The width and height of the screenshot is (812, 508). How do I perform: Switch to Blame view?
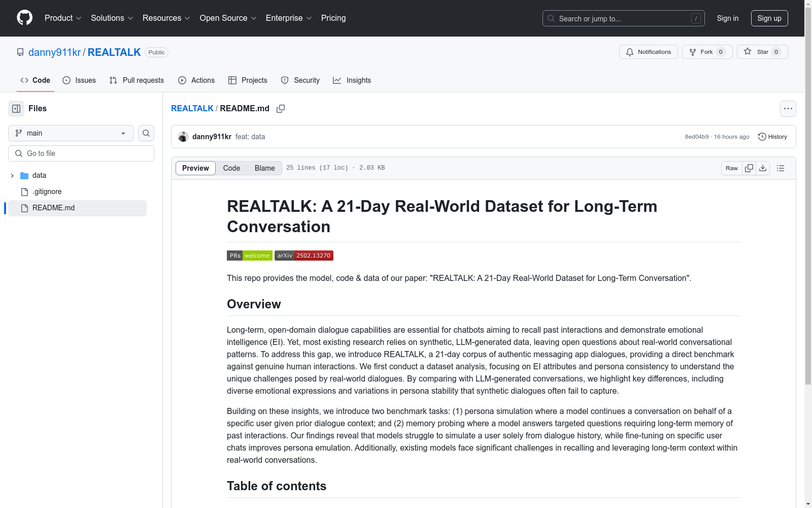pyautogui.click(x=264, y=168)
